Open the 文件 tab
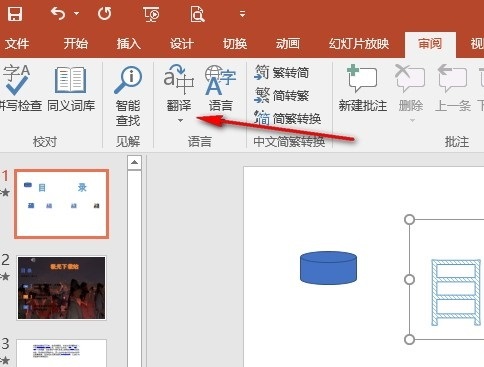Image resolution: width=484 pixels, height=367 pixels. pos(17,44)
